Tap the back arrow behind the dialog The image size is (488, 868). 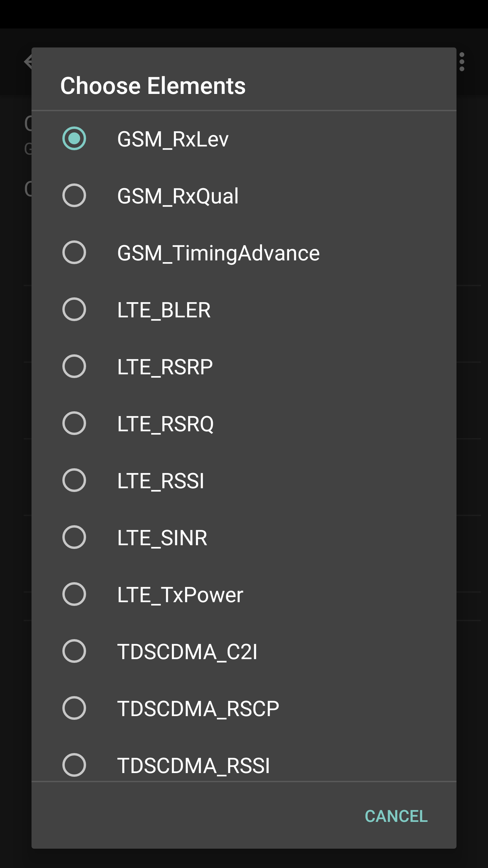tap(28, 62)
